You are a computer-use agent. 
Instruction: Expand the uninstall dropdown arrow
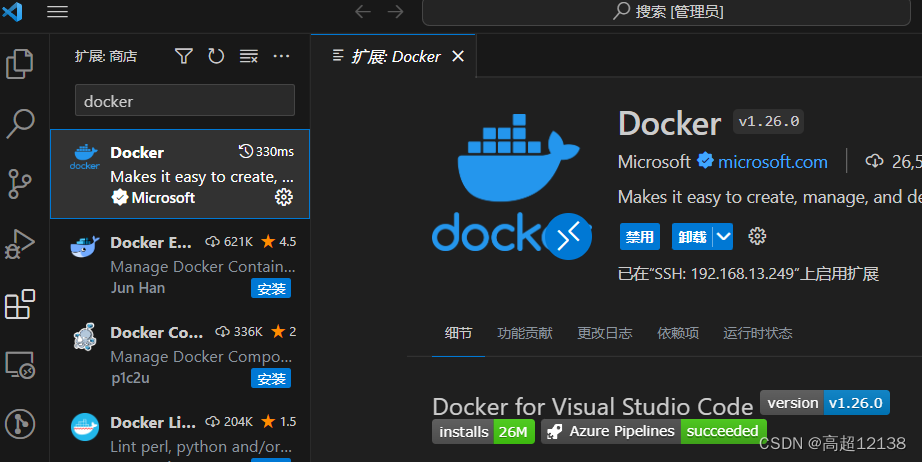[723, 237]
